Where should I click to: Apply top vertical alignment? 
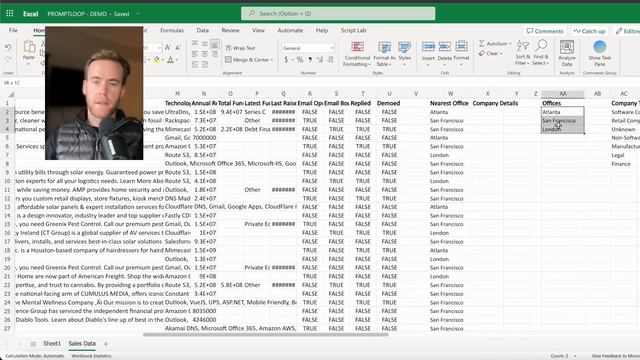[195, 44]
